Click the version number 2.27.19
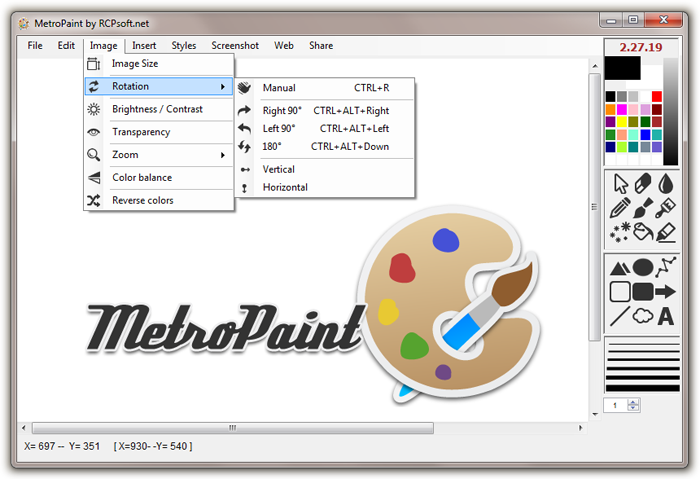This screenshot has height=479, width=700. [641, 47]
